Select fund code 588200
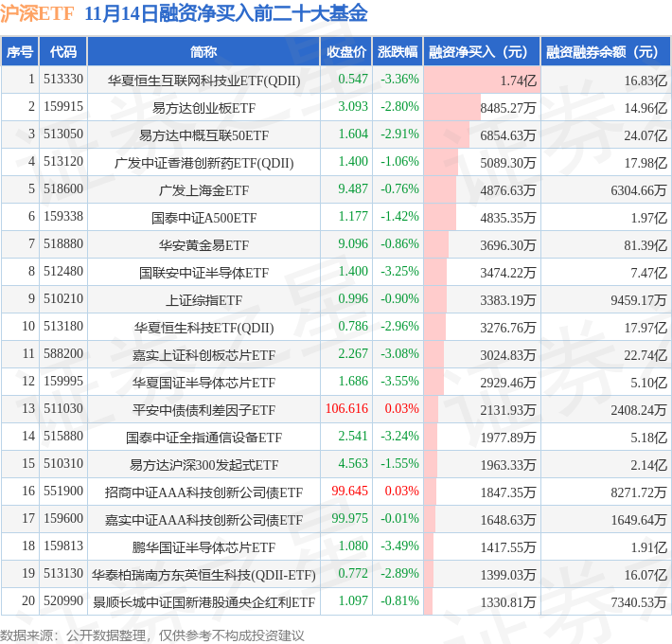Screen dimensions: 672x644 point(63,354)
